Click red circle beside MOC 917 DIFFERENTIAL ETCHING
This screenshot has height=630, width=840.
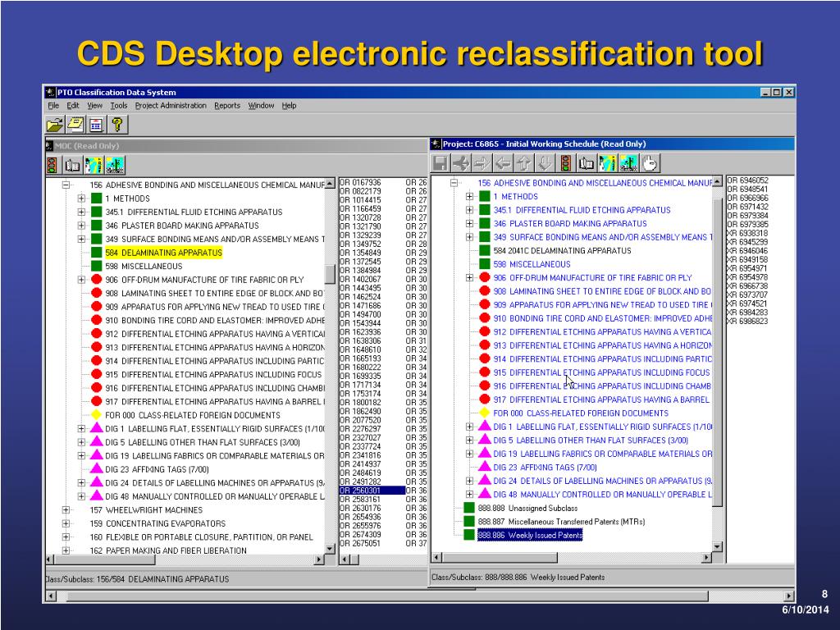tap(97, 400)
